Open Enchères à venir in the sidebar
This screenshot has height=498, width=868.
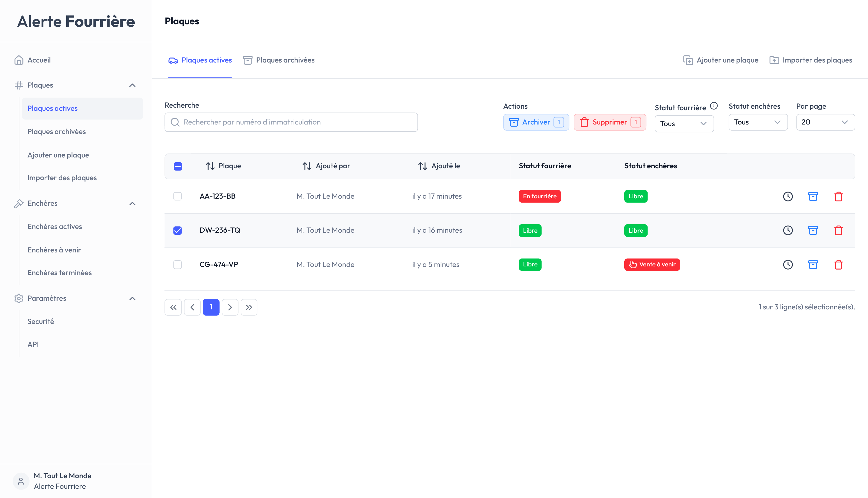(x=54, y=250)
